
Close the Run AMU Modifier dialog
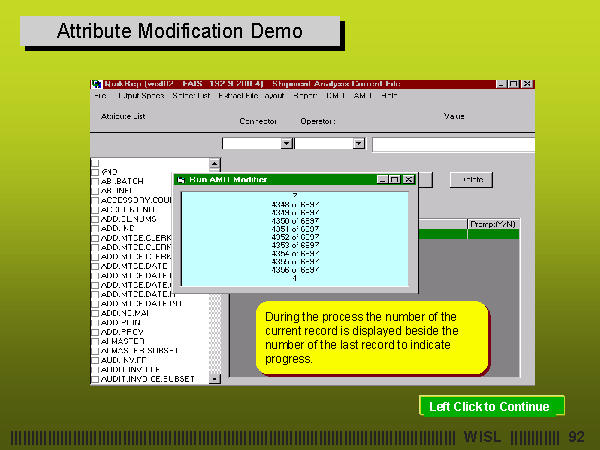[408, 179]
